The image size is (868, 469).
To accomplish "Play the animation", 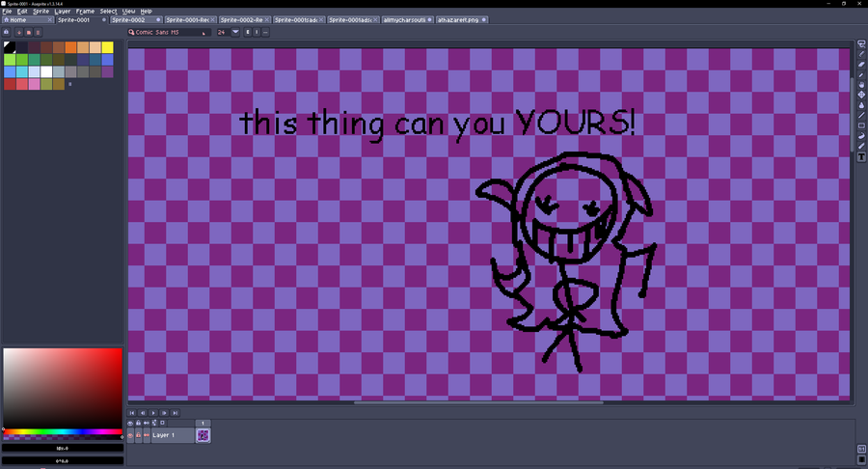I will (x=153, y=413).
